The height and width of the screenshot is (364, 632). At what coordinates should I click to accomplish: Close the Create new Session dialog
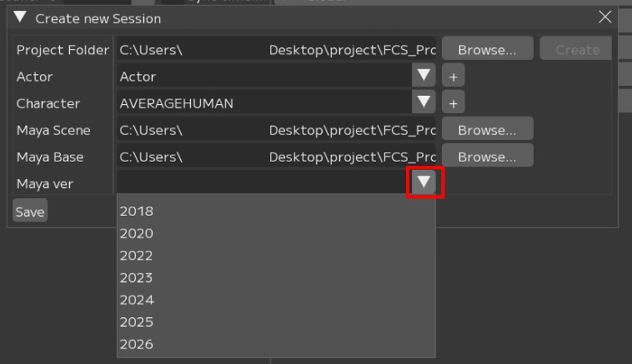click(605, 17)
